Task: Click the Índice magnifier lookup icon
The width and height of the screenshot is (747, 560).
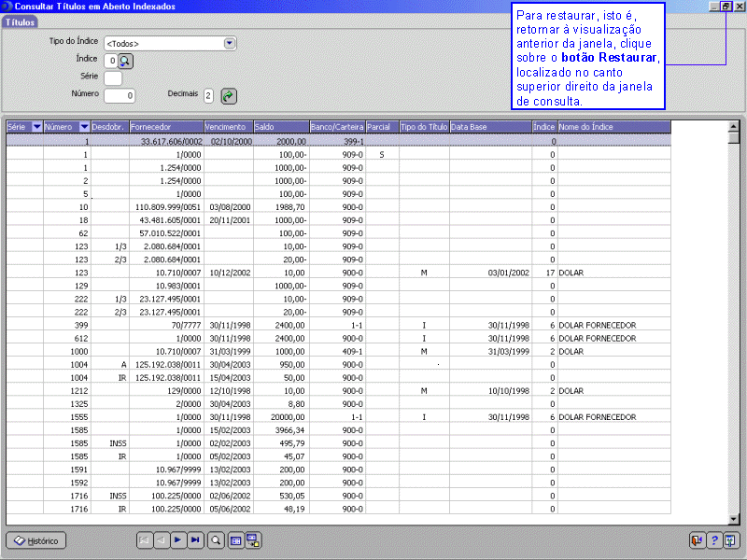Action: tap(126, 61)
